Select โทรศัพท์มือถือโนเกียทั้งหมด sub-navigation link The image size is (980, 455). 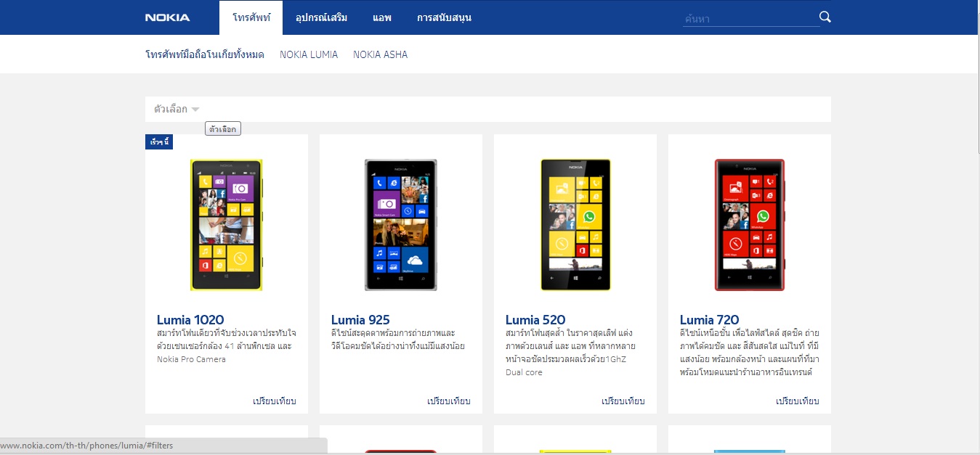205,54
